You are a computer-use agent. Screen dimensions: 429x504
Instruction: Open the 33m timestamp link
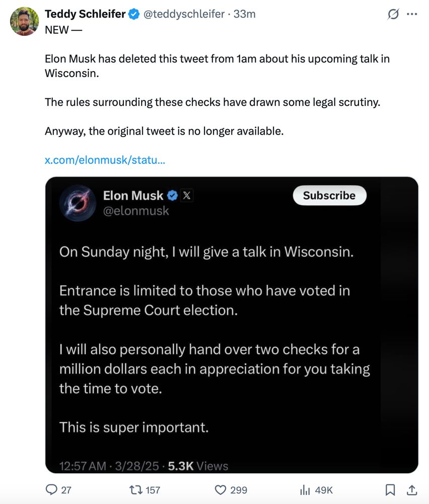pos(244,14)
